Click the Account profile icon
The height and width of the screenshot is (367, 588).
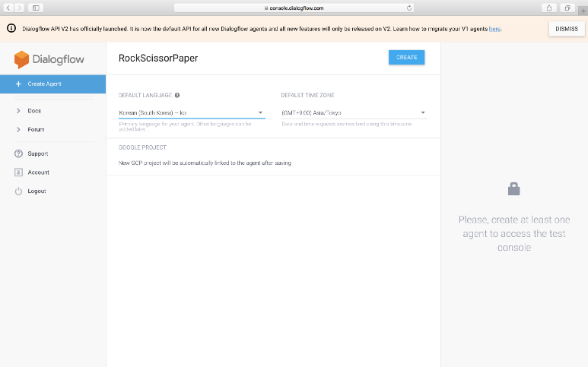coord(18,172)
